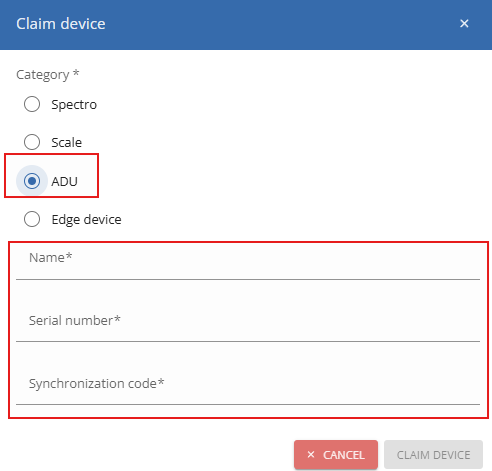The image size is (492, 471).
Task: Select the Spectro category radio button
Action: (32, 104)
